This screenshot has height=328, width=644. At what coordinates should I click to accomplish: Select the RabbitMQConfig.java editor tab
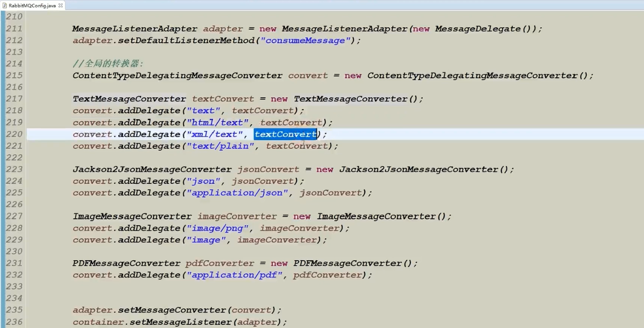click(x=32, y=5)
